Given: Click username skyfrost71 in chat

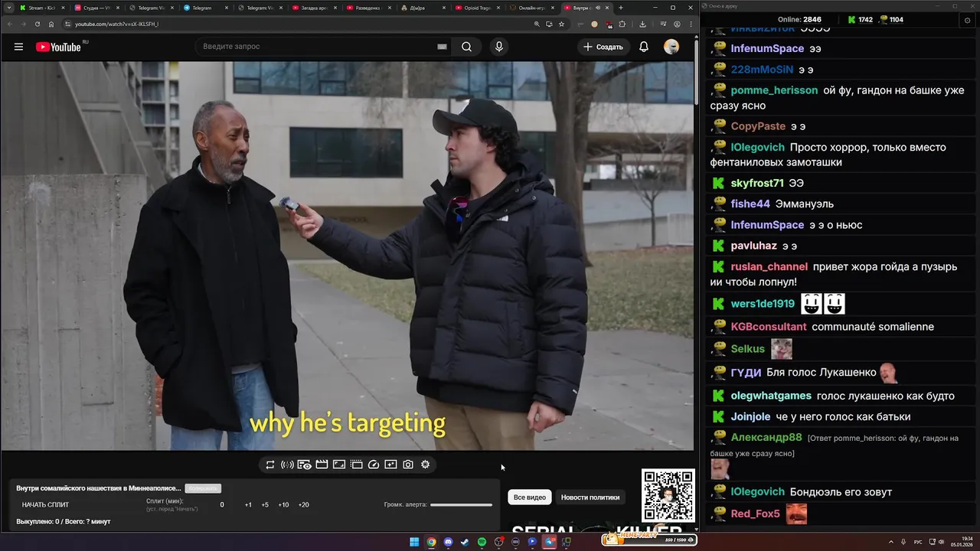Looking at the screenshot, I should pyautogui.click(x=757, y=184).
